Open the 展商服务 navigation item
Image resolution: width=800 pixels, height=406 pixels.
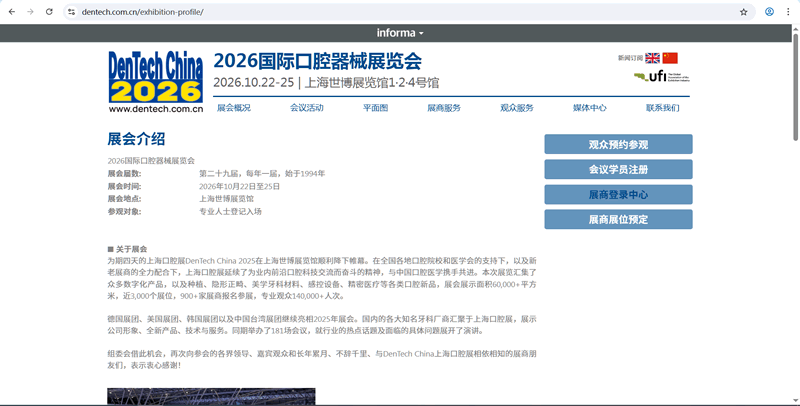click(444, 108)
